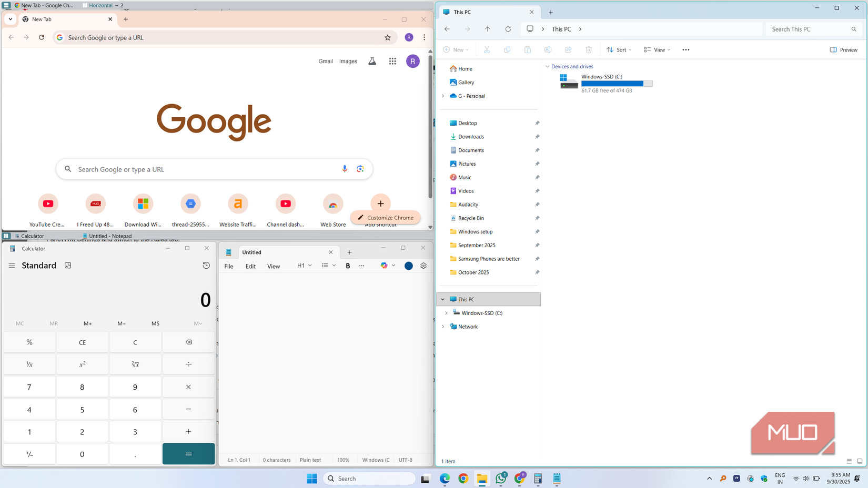Viewport: 868px width, 488px height.
Task: Expand Windows-SSD (C:) in the navigation tree
Action: pyautogui.click(x=447, y=313)
